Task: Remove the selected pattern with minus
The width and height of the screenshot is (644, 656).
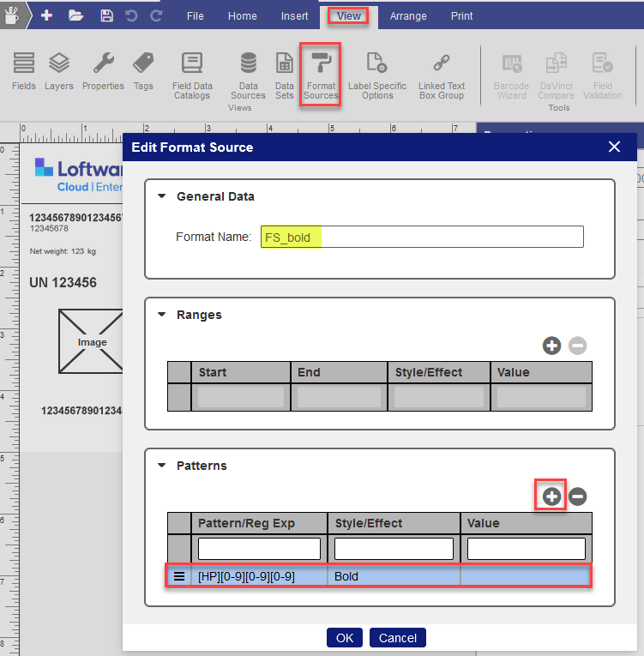Action: (x=578, y=497)
